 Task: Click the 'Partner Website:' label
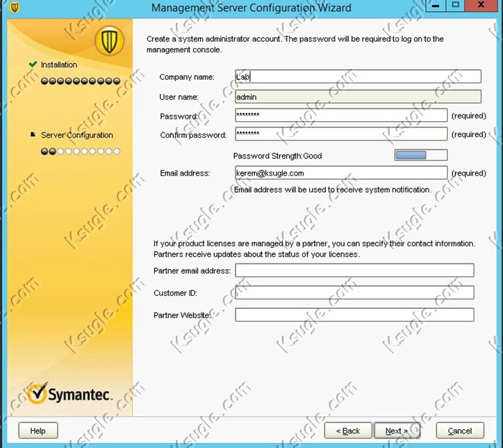point(182,316)
